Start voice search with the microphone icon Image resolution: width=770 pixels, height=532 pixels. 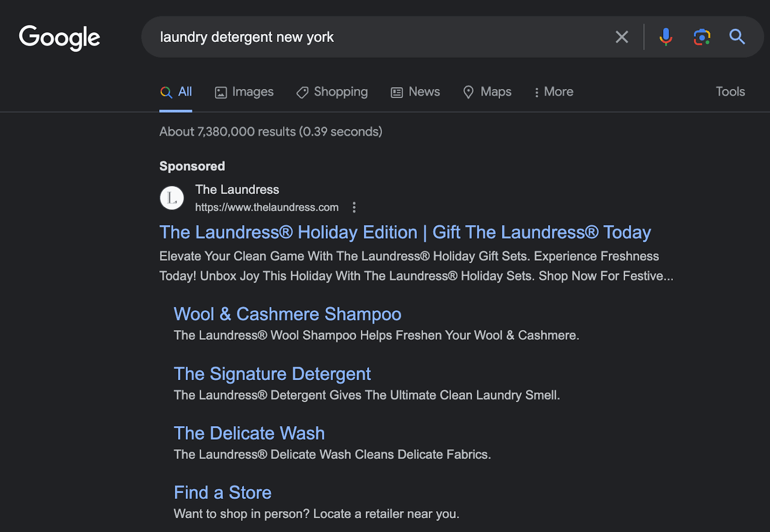pos(666,37)
